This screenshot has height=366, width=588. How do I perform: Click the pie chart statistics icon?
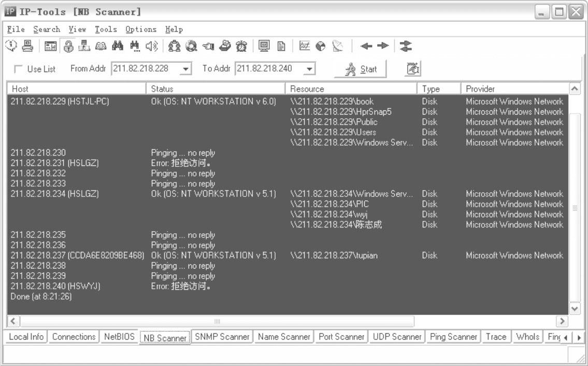pos(320,45)
